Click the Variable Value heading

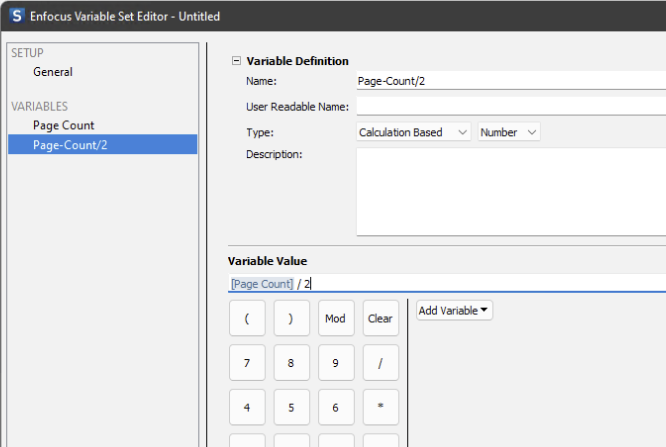(x=267, y=261)
